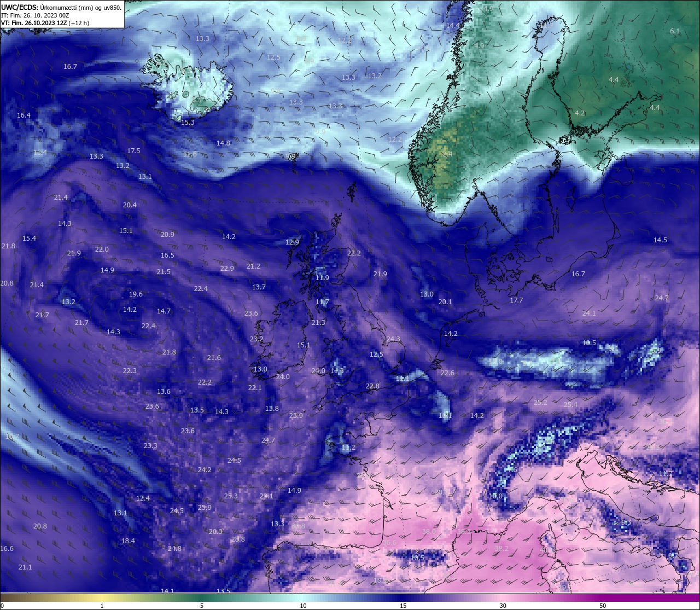
Task: Click the 22.0 value on the map
Action: [x=102, y=249]
